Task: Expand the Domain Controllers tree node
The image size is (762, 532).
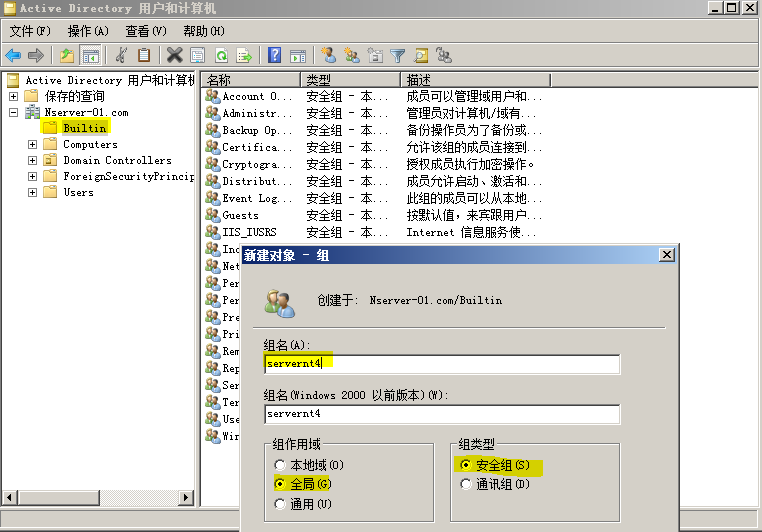Action: pyautogui.click(x=32, y=160)
